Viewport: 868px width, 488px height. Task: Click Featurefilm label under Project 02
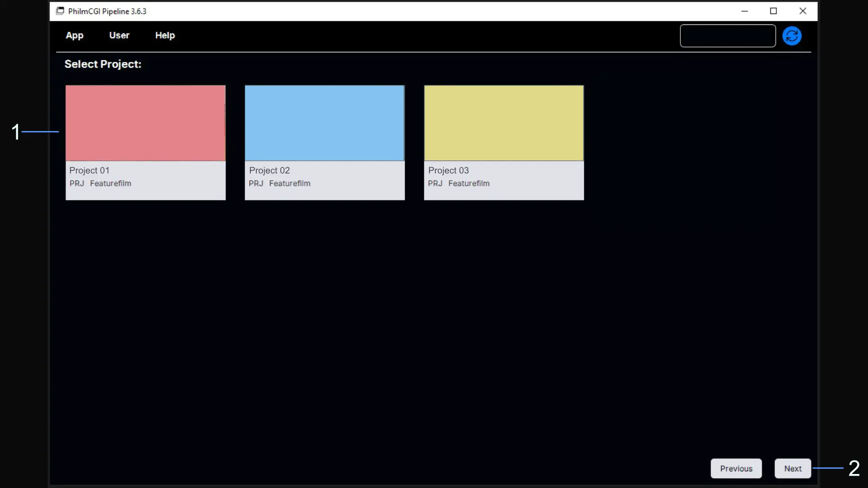[x=290, y=183]
